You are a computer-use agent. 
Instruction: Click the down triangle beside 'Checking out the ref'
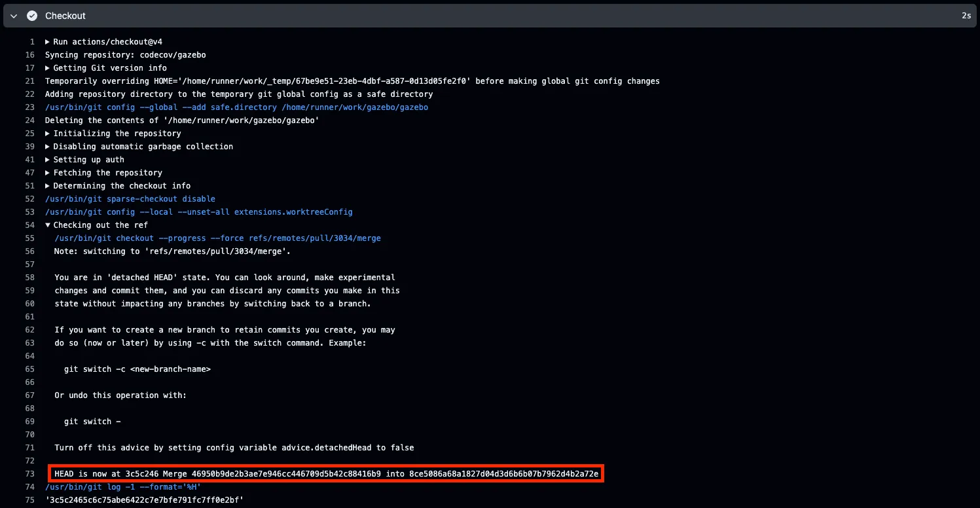pos(46,225)
